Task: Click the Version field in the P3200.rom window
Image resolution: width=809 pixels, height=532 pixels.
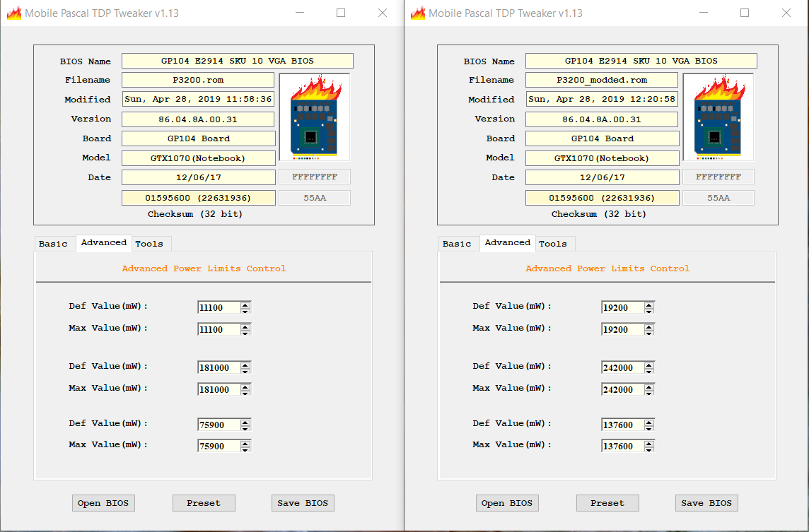Action: tap(198, 119)
